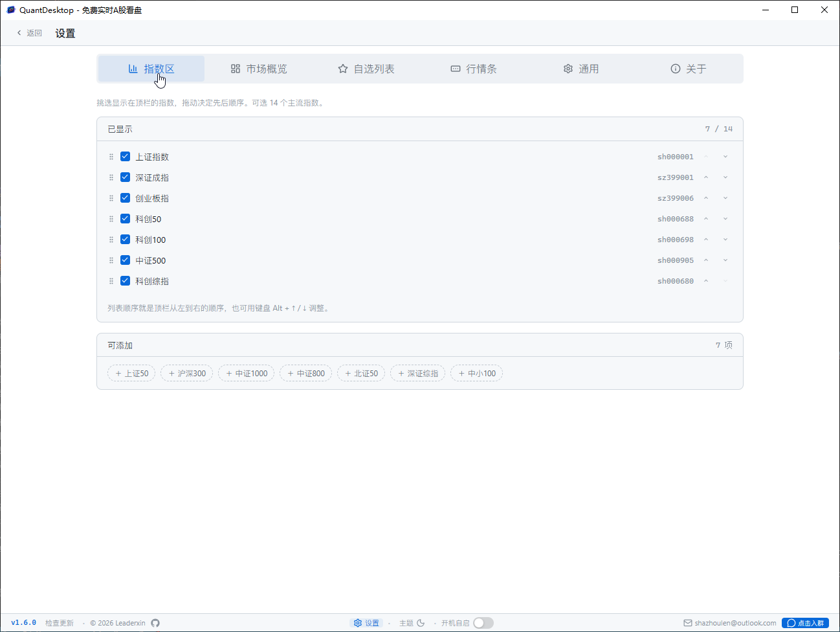Uncheck the 创业板指 checkbox

[x=126, y=198]
